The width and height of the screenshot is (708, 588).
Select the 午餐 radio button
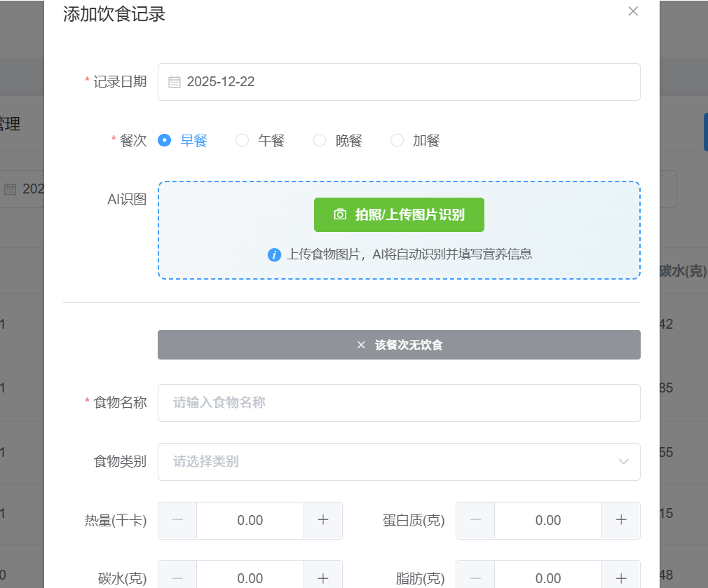point(242,140)
